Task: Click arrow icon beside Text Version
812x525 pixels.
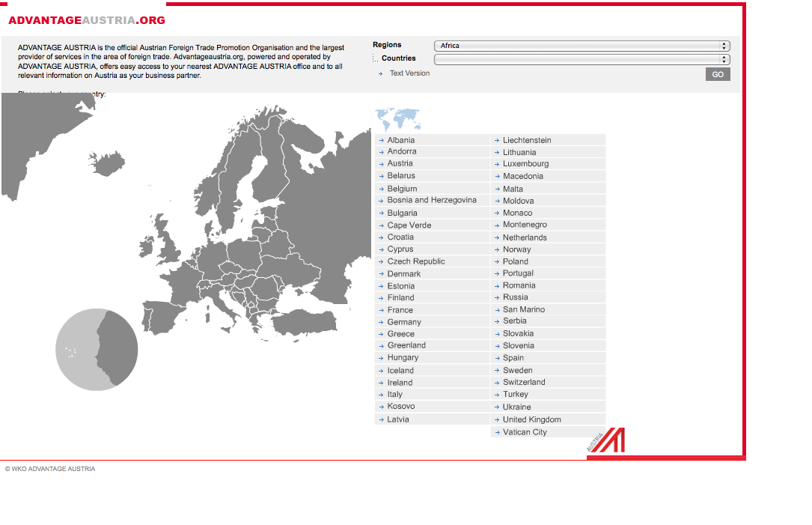Action: click(381, 73)
